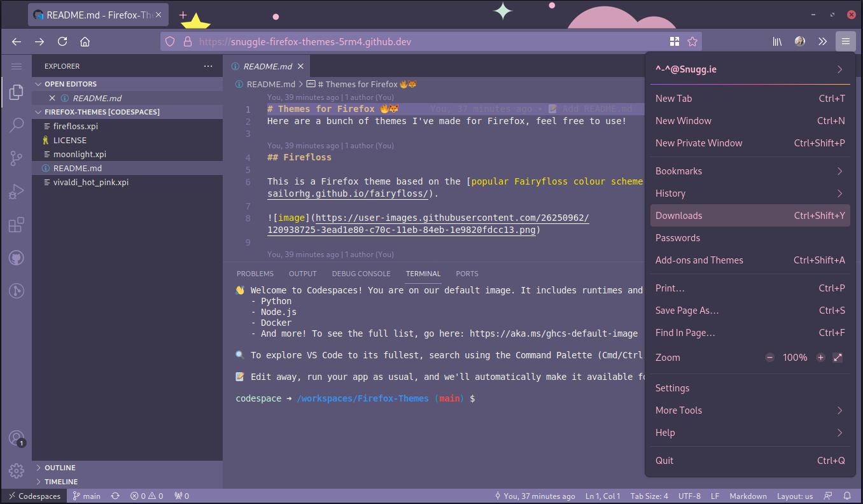Close the README.md editor tab
863x504 pixels.
[300, 66]
